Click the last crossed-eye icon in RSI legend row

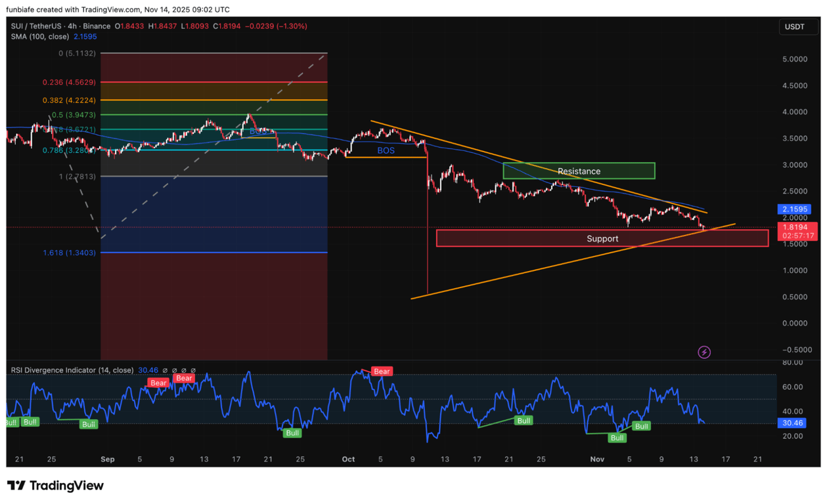pos(193,370)
